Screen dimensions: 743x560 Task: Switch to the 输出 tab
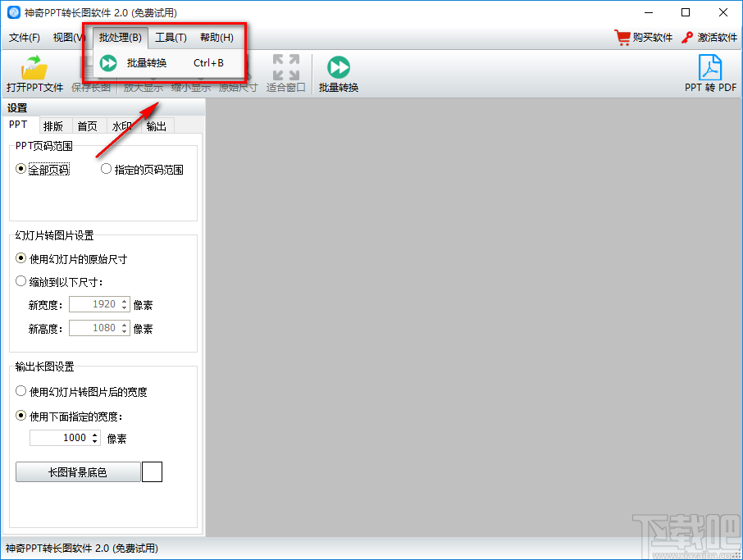[157, 126]
